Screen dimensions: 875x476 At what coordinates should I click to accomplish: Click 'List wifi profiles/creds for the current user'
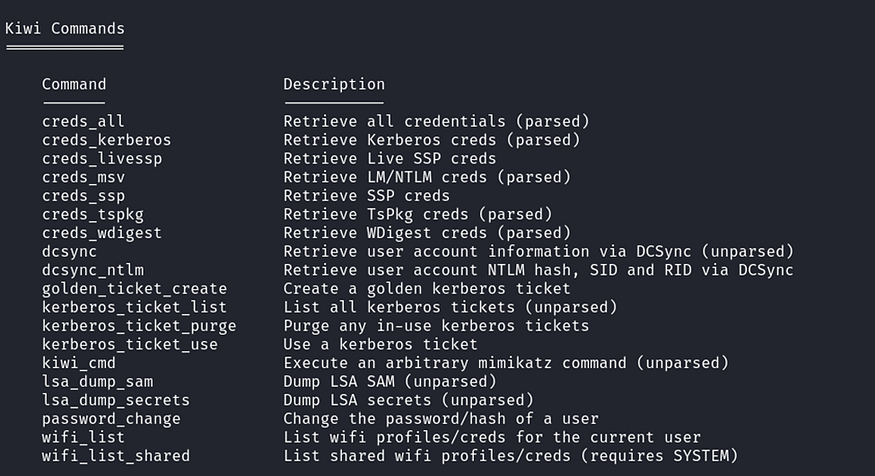(x=492, y=437)
